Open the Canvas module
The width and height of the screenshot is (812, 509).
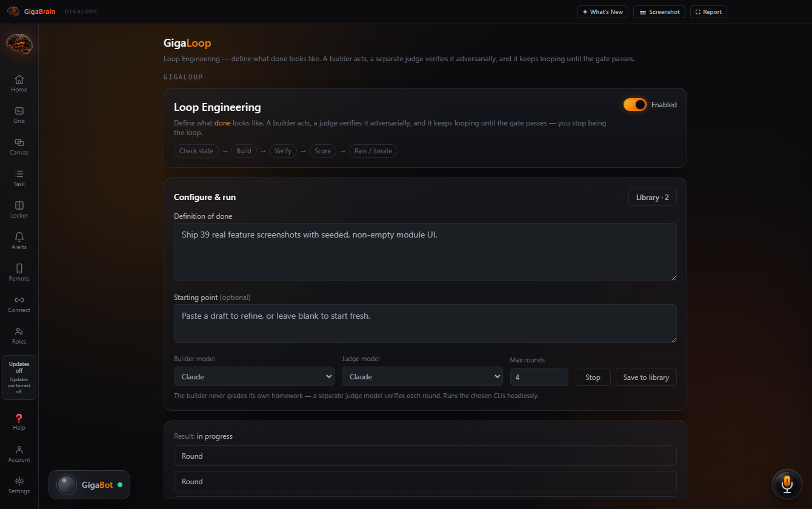tap(19, 147)
